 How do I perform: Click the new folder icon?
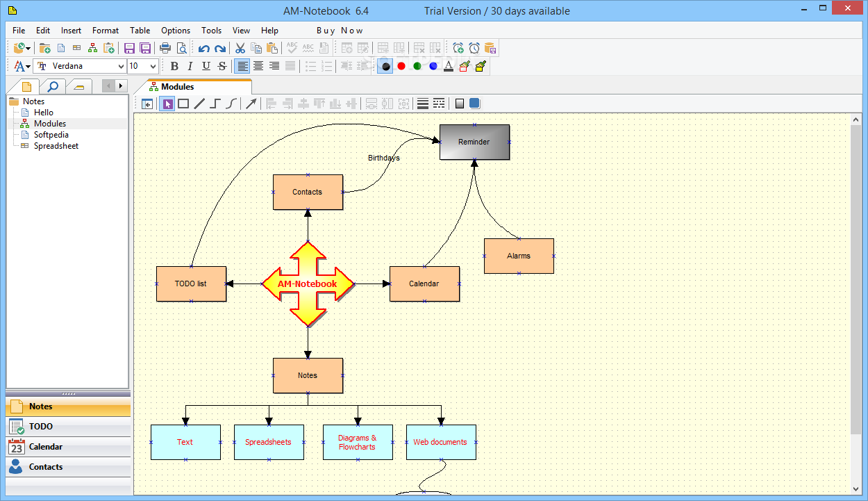[x=44, y=48]
